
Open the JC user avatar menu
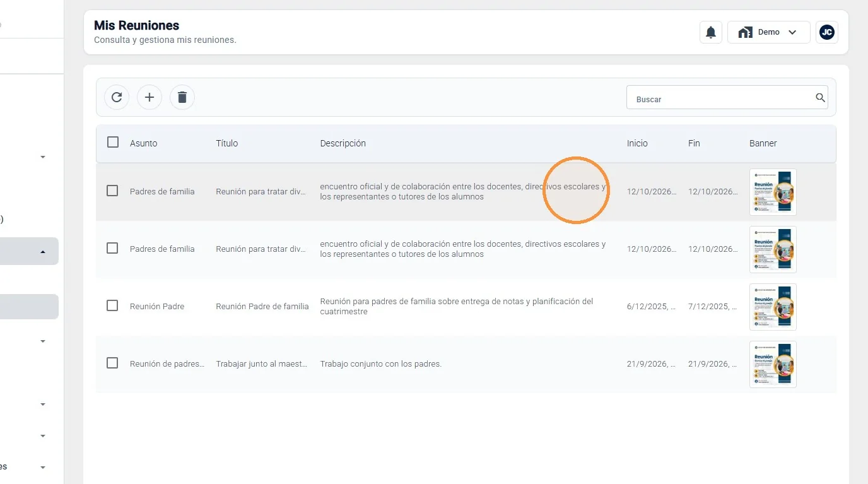click(827, 32)
